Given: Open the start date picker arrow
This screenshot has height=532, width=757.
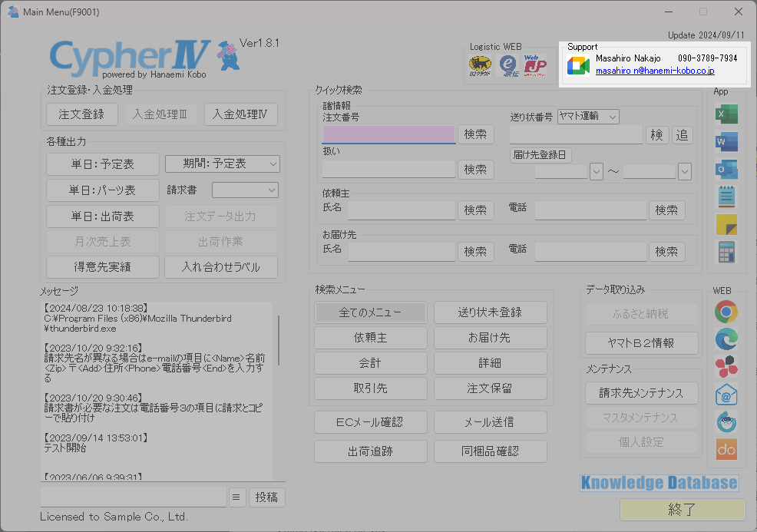Looking at the screenshot, I should click(597, 171).
